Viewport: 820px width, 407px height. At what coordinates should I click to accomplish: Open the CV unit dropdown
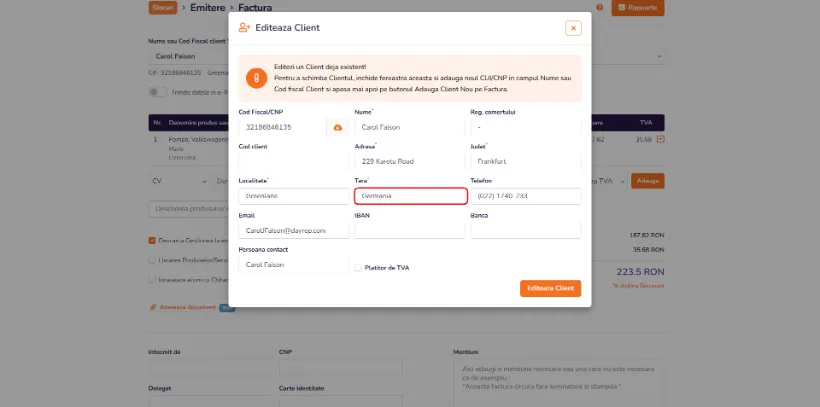[x=179, y=181]
